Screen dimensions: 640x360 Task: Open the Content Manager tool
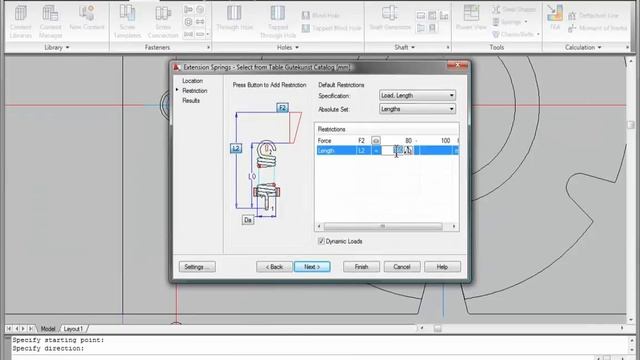pos(50,22)
